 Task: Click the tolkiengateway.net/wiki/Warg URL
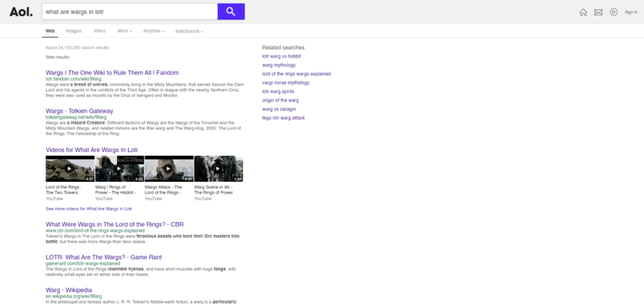(75, 117)
